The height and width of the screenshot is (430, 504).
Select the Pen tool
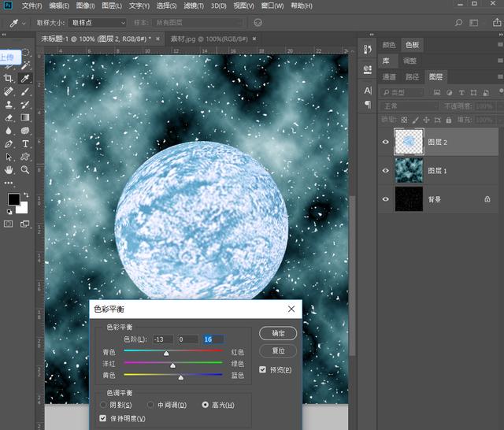(9, 144)
